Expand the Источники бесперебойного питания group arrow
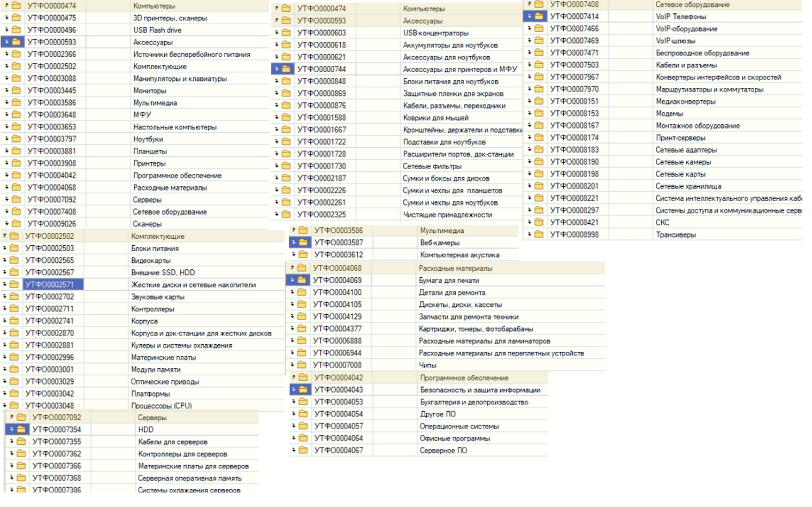Screen dimensions: 812x507 6,54
